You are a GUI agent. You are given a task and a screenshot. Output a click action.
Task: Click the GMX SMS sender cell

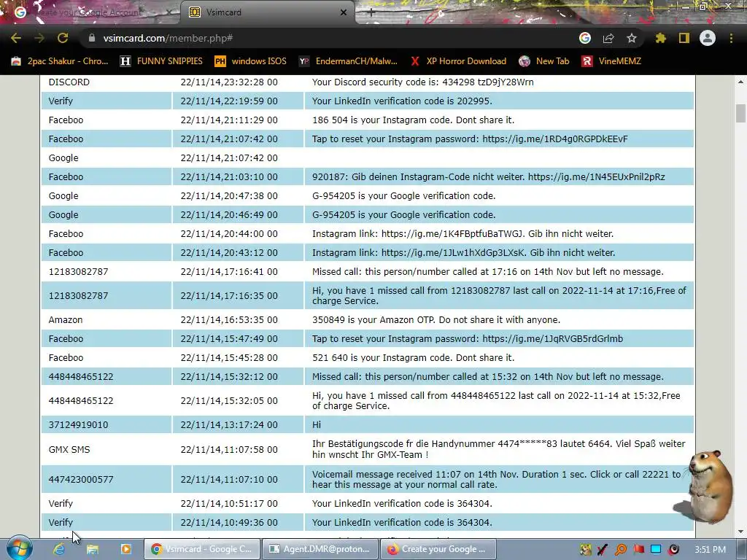pyautogui.click(x=107, y=449)
